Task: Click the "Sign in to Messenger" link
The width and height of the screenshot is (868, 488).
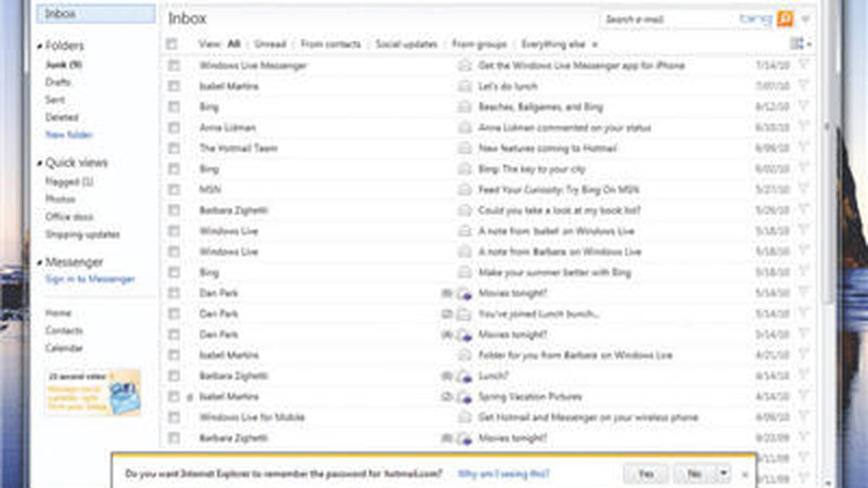Action: 90,279
